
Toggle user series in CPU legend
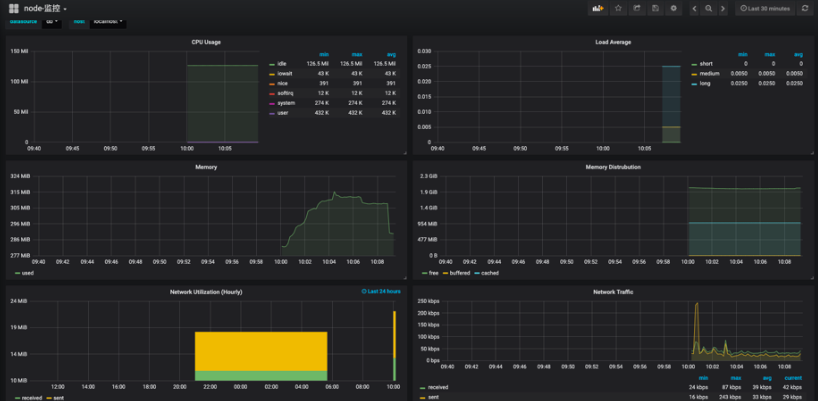tap(283, 113)
